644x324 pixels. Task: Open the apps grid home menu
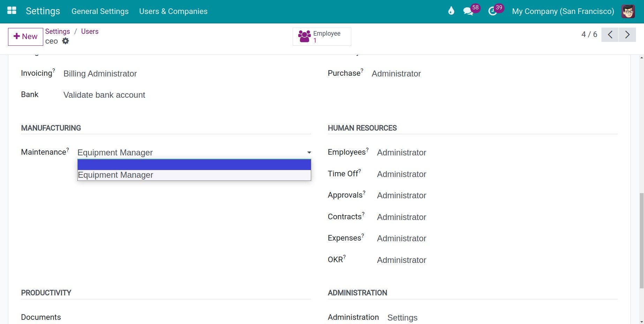pyautogui.click(x=12, y=11)
